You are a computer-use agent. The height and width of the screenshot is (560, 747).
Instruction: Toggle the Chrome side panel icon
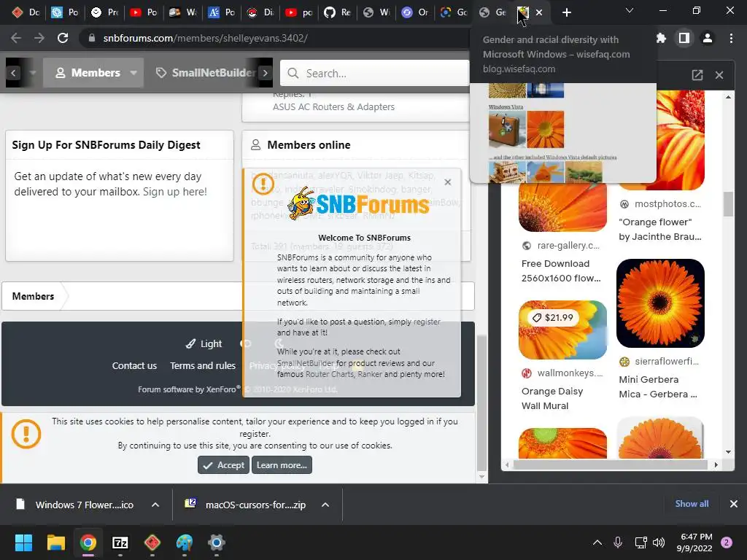(x=684, y=38)
